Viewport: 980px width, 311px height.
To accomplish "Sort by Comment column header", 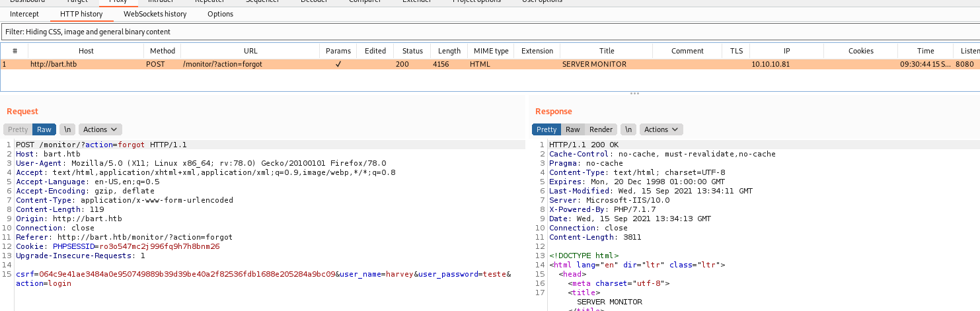I will pyautogui.click(x=687, y=51).
